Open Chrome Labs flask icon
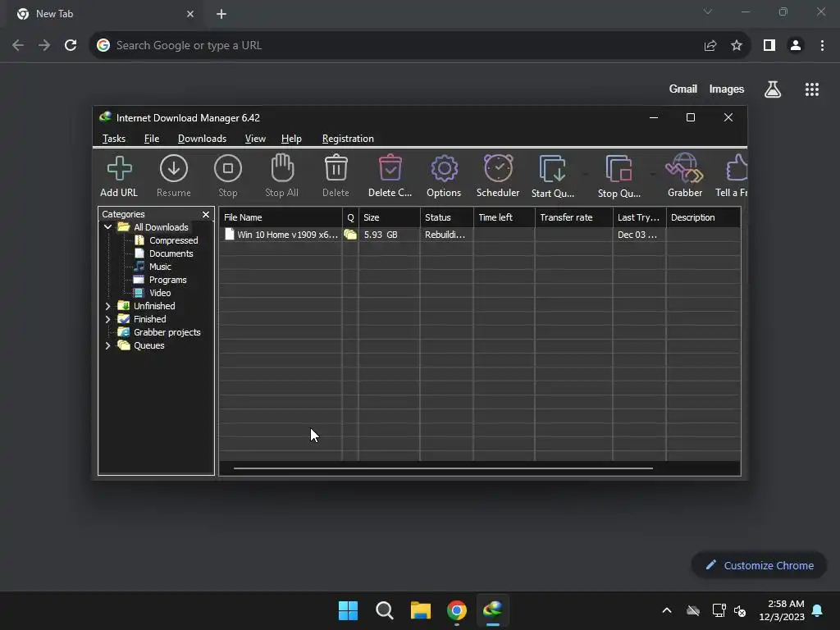The height and width of the screenshot is (630, 840). coord(773,89)
